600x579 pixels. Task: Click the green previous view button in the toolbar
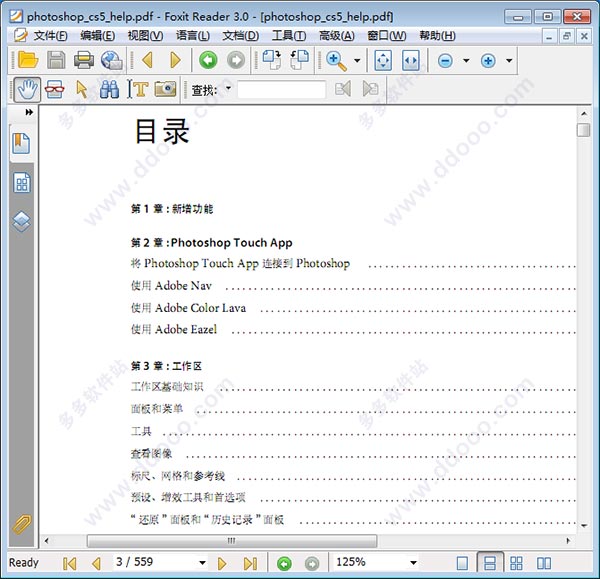click(x=208, y=60)
